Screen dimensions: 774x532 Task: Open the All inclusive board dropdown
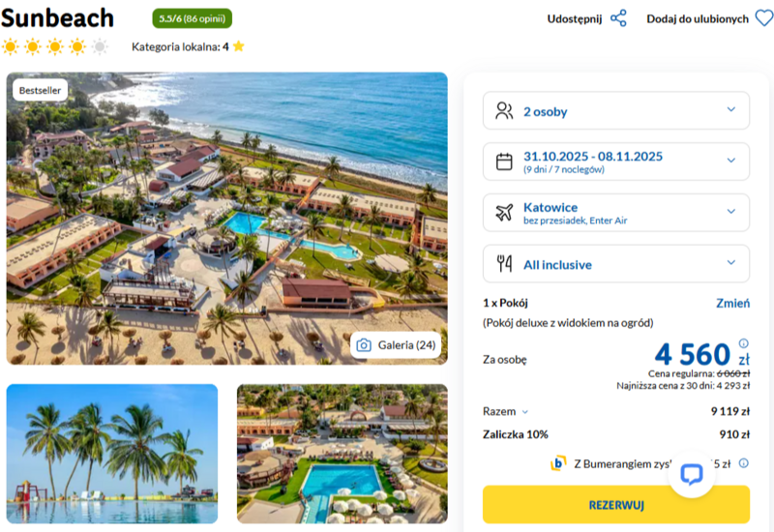click(616, 263)
